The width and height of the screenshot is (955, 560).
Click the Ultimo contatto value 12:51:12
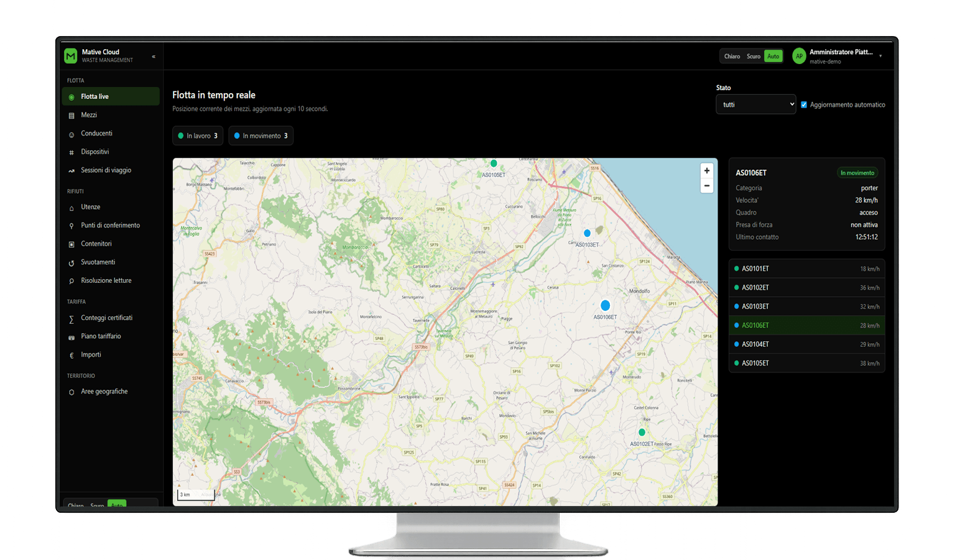(866, 237)
